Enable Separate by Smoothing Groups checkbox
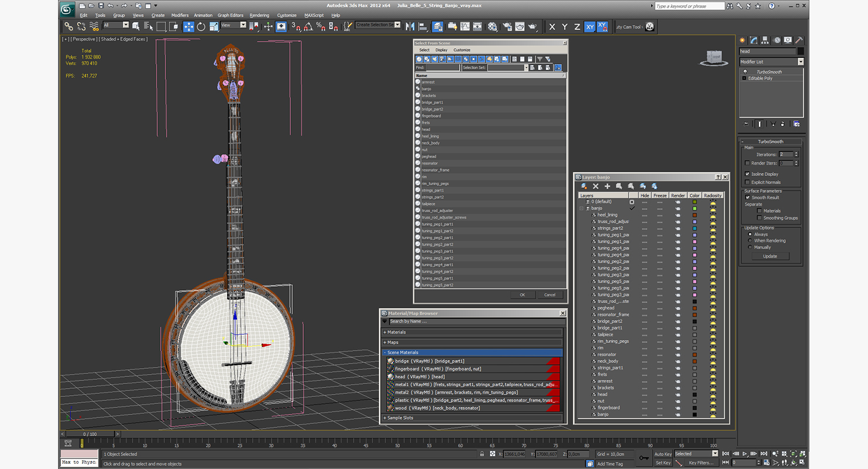868x469 pixels. (759, 218)
